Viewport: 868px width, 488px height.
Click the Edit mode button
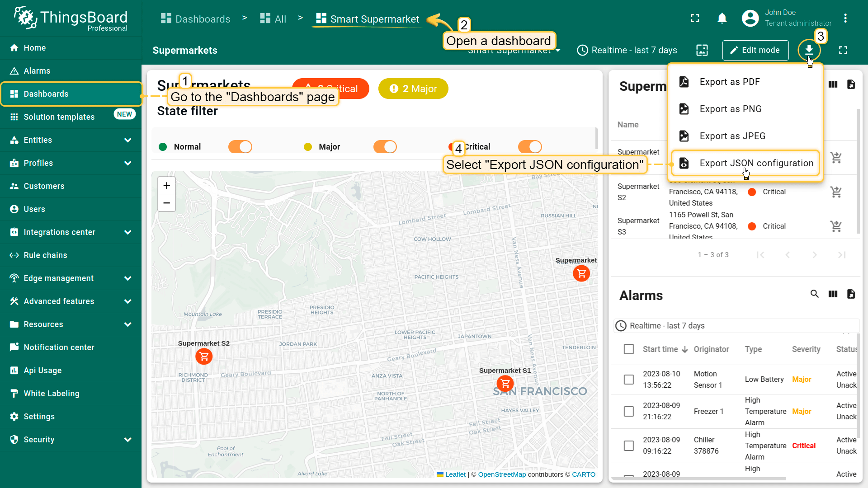755,50
